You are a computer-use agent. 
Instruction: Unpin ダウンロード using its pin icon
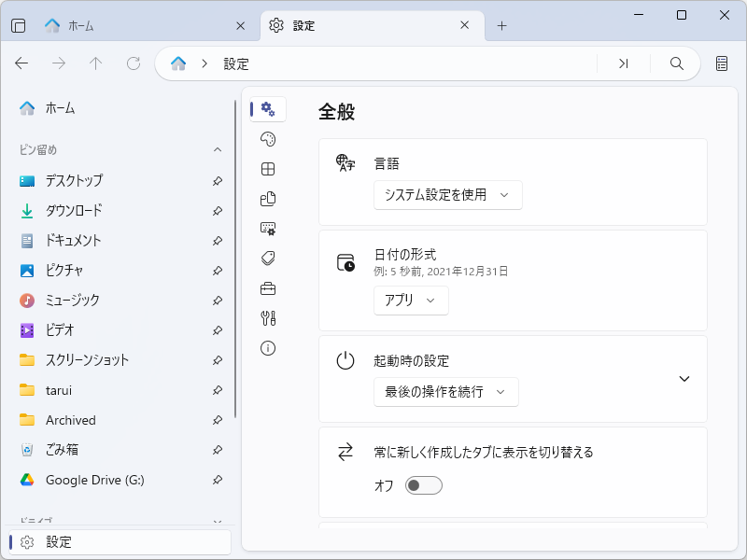click(x=218, y=211)
